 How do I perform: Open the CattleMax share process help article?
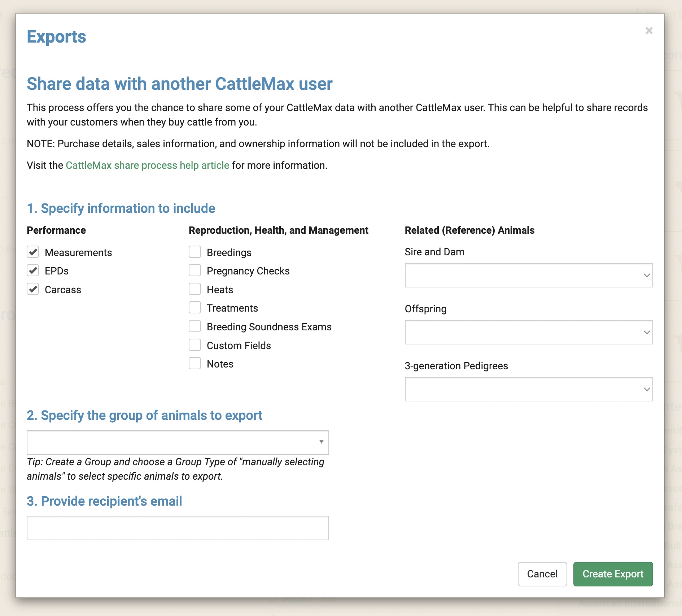pyautogui.click(x=147, y=166)
